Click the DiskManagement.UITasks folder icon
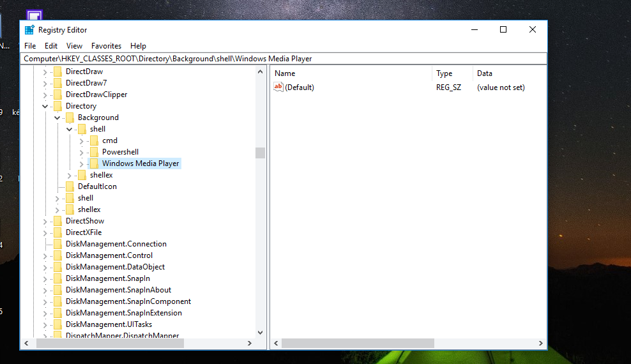This screenshot has width=631, height=364. pos(57,324)
